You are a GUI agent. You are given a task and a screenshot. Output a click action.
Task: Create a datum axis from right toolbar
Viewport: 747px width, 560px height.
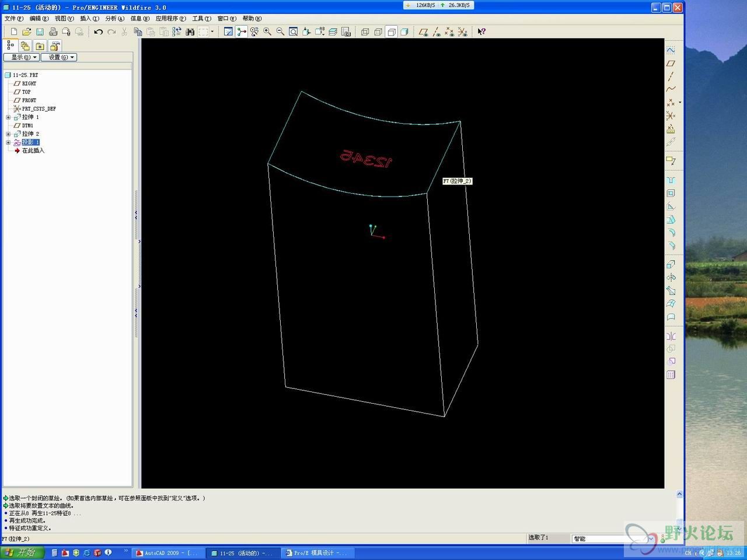point(671,76)
